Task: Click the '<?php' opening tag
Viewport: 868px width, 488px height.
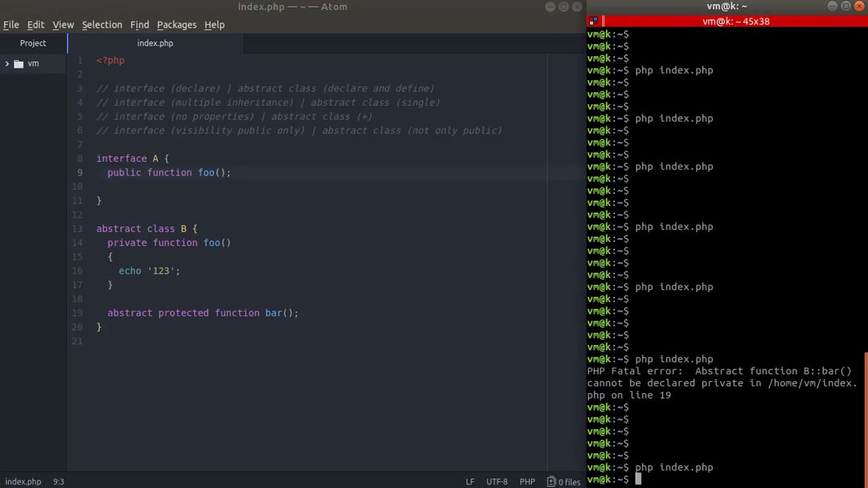Action: pyautogui.click(x=111, y=60)
